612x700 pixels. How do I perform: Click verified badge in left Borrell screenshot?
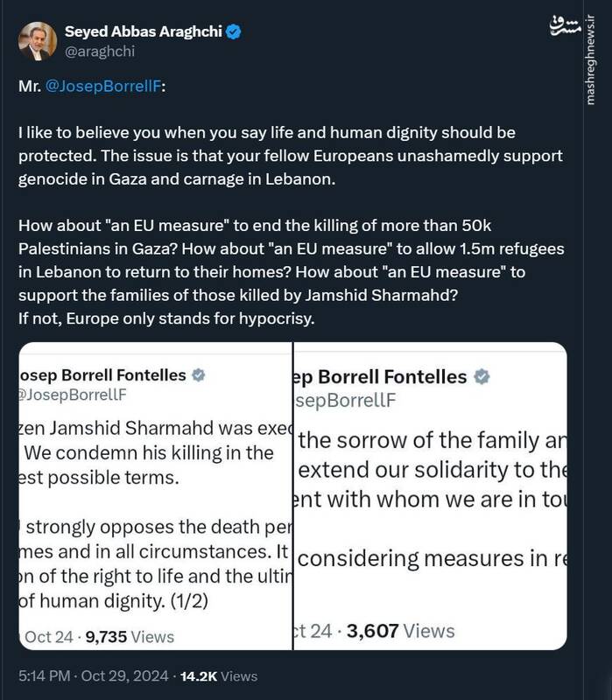pyautogui.click(x=199, y=375)
